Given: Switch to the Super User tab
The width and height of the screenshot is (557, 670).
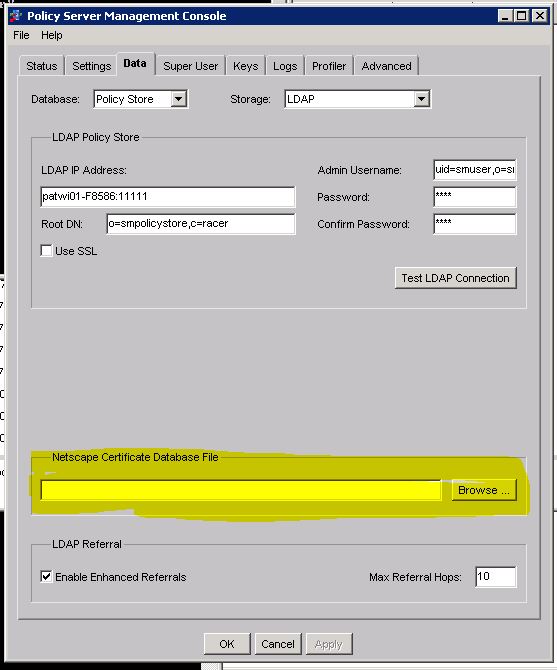Looking at the screenshot, I should tap(191, 66).
